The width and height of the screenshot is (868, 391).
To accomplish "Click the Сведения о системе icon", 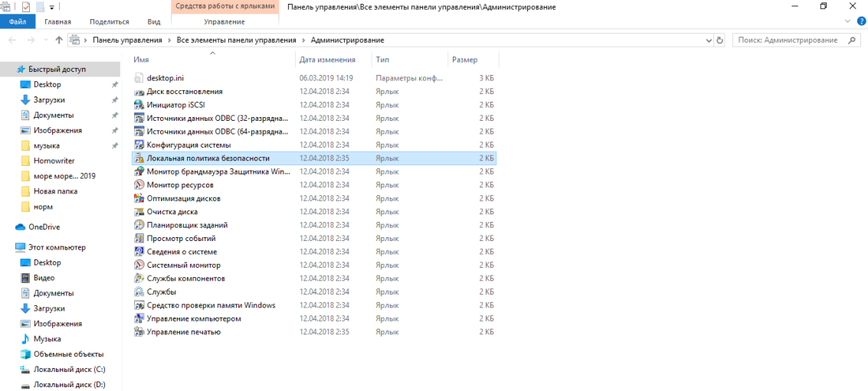I will tap(139, 252).
